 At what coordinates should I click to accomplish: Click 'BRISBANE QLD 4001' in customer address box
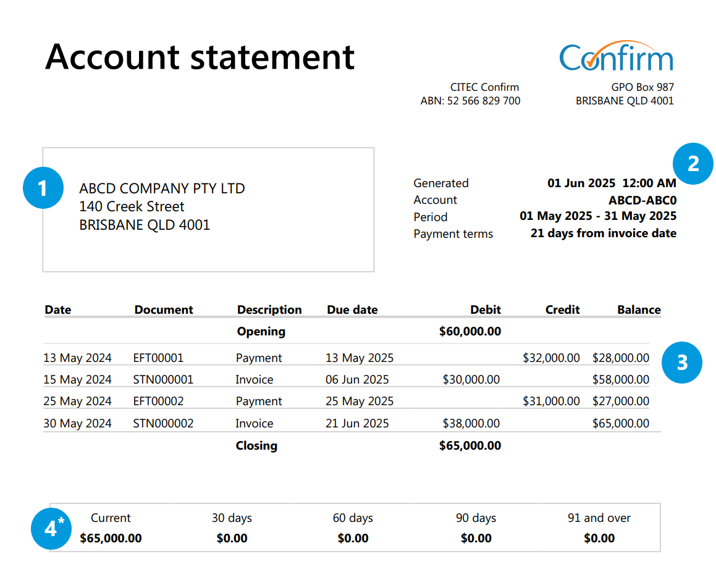pos(145,225)
